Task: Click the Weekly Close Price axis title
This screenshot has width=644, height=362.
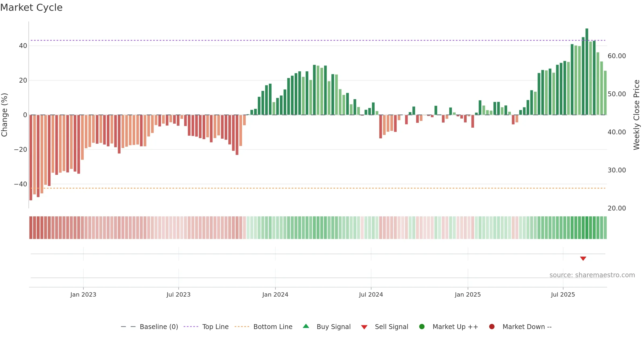Action: [x=636, y=115]
